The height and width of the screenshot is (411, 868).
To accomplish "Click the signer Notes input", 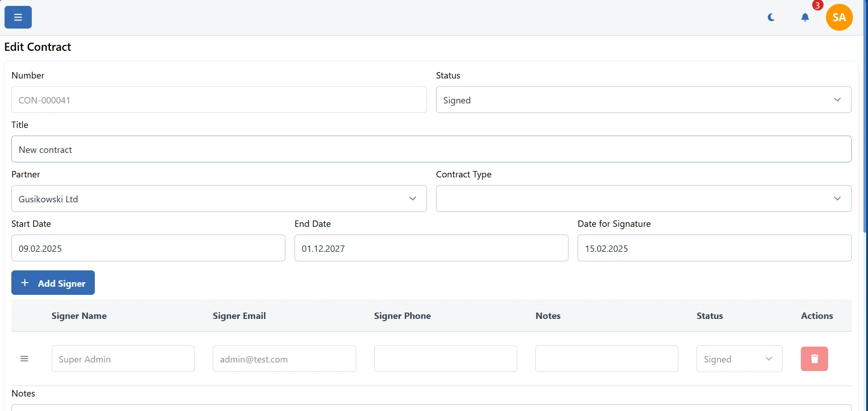I will 606,359.
